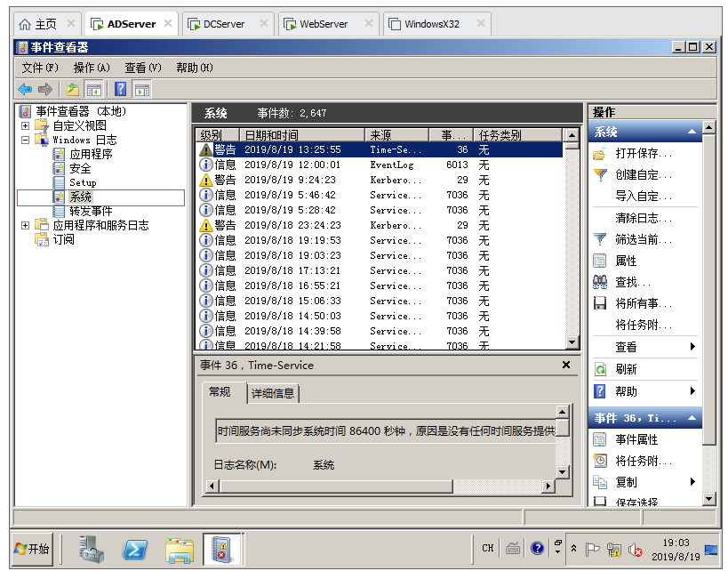Image resolution: width=728 pixels, height=571 pixels.
Task: Click 清除日志 in the actions pane
Action: pyautogui.click(x=644, y=218)
